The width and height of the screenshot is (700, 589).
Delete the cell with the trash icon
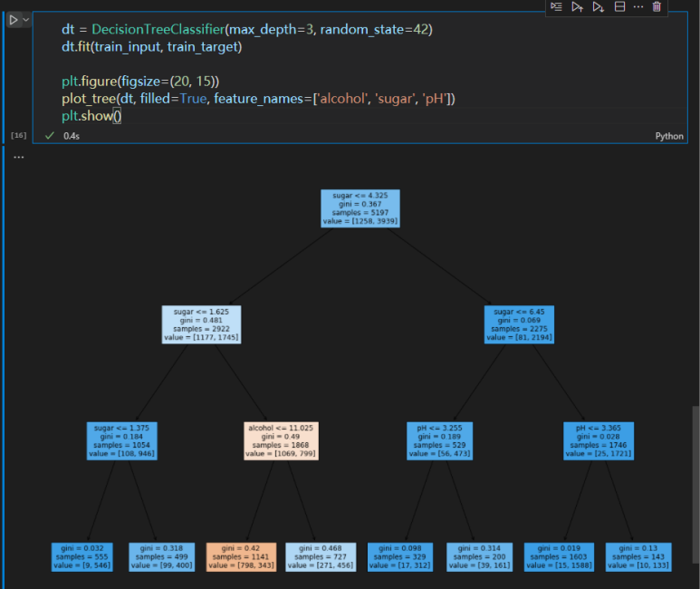(657, 6)
